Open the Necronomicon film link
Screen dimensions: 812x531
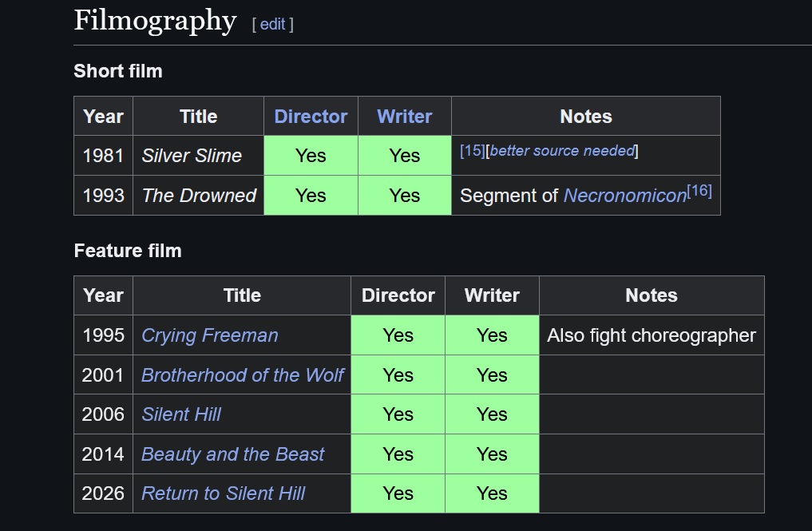click(625, 196)
